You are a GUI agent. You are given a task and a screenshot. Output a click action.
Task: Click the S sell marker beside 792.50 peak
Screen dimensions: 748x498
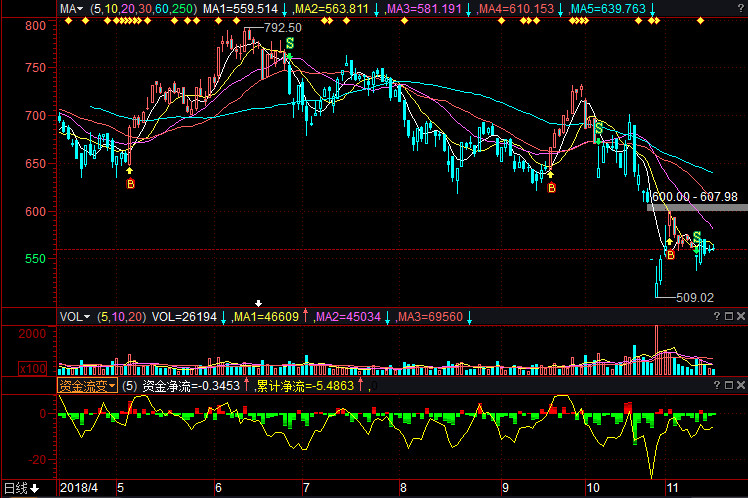289,44
